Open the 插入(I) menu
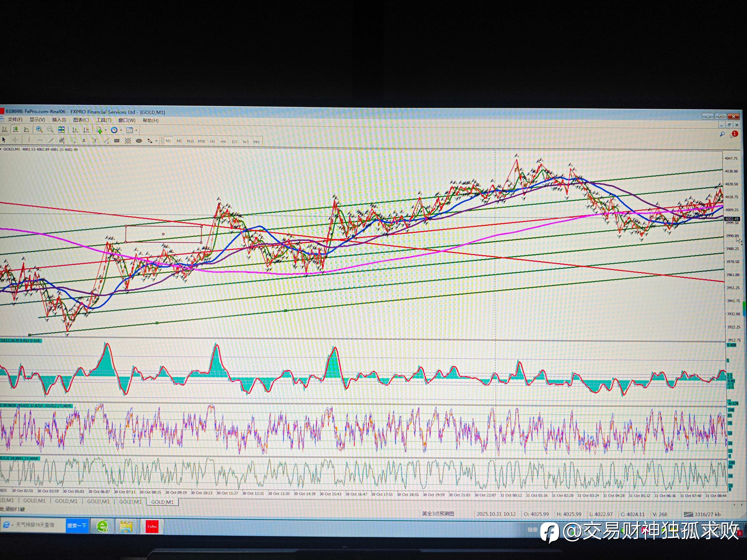Viewport: 747px width, 560px height. click(x=59, y=120)
